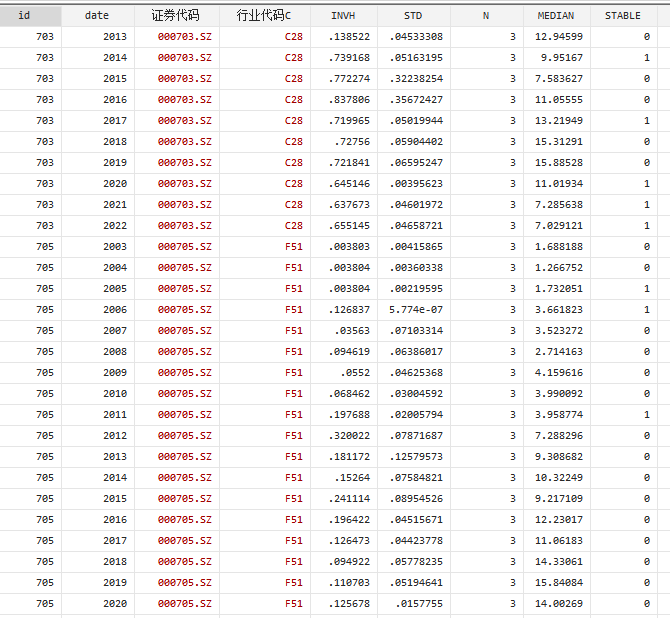Select the MEDIAN cell showing 15.88528
The image size is (670, 618).
click(x=559, y=163)
